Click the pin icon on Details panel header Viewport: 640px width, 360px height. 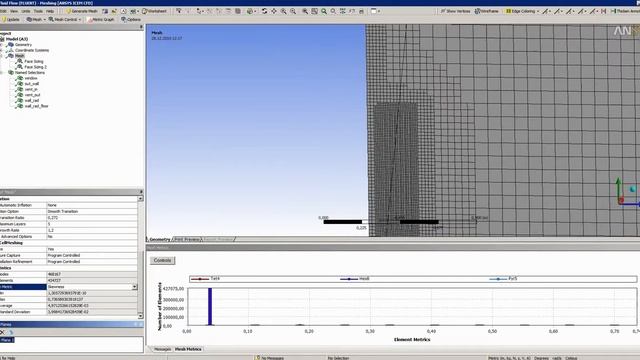coord(141,192)
